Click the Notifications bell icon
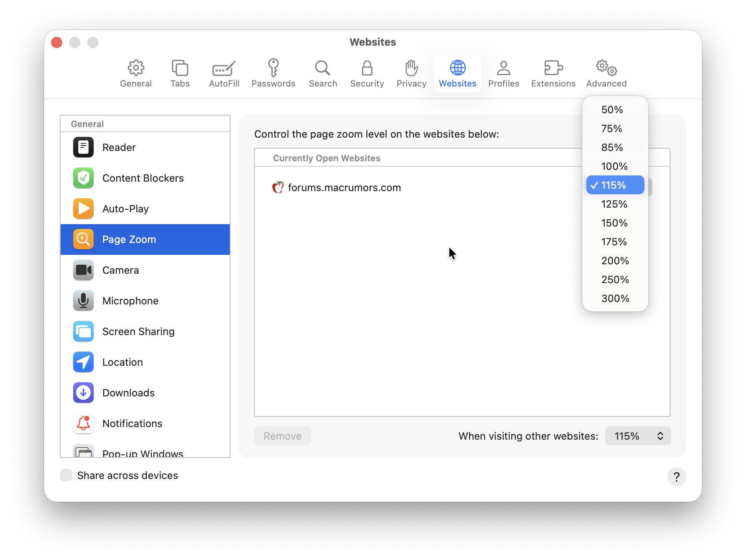The image size is (746, 560). 83,423
